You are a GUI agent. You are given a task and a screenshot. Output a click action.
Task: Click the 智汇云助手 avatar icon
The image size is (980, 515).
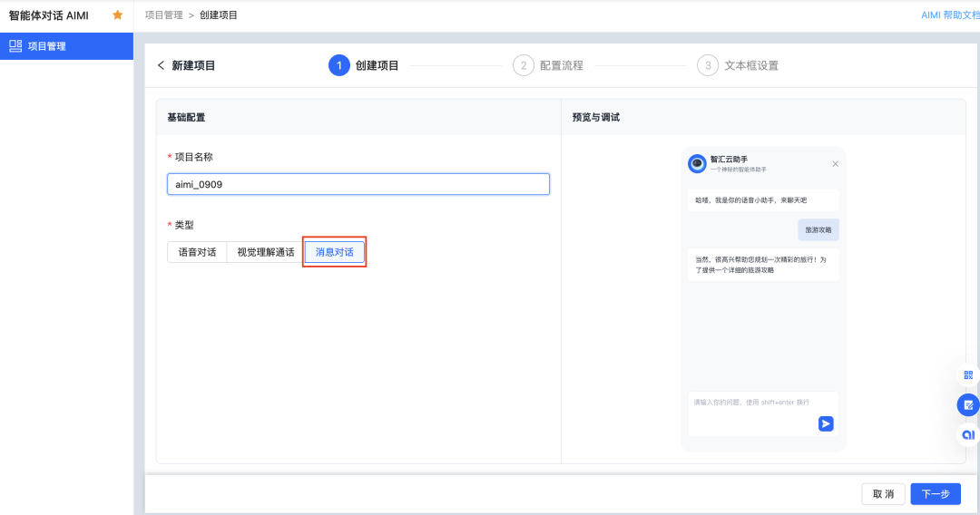pos(697,163)
